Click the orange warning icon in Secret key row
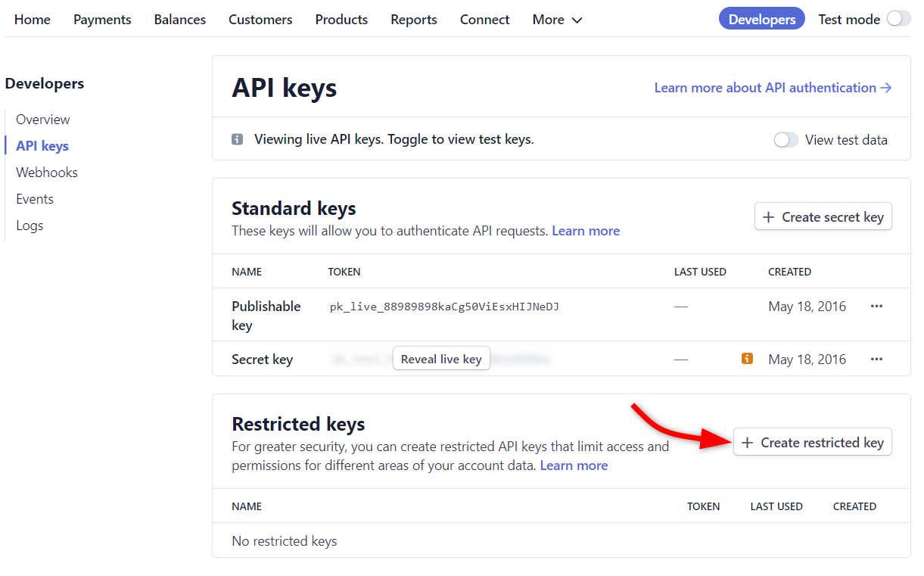This screenshot has height=576, width=924. 747,359
